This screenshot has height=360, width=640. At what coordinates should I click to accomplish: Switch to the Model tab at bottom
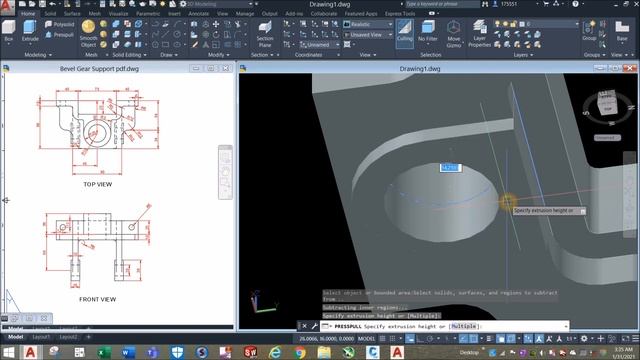coord(16,337)
